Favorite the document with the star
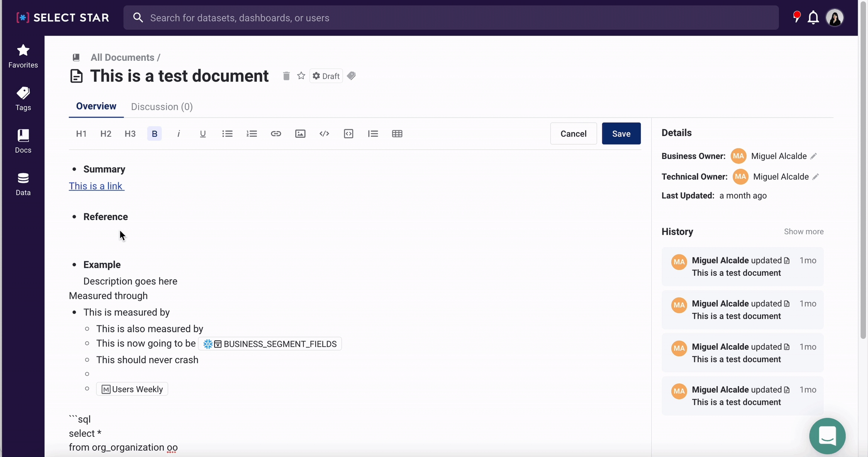The width and height of the screenshot is (868, 457). (x=301, y=76)
